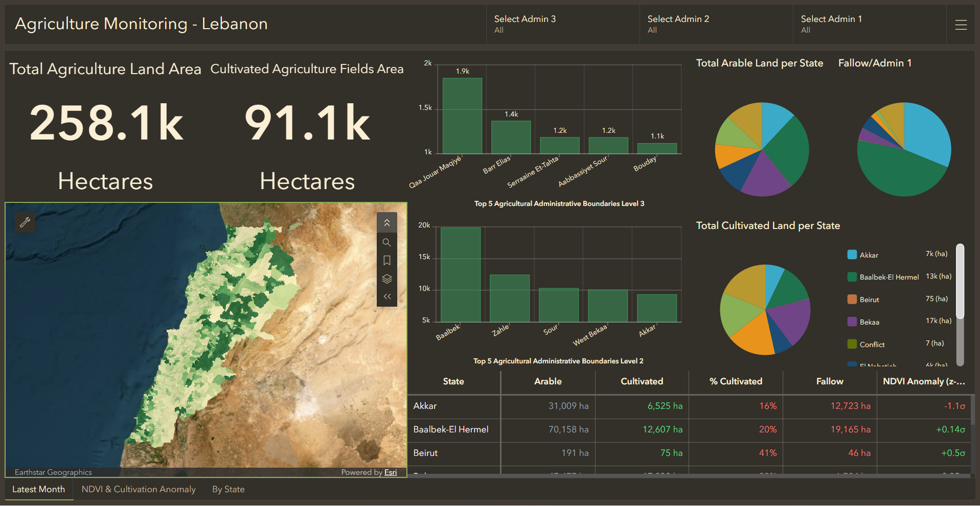Image resolution: width=980 pixels, height=506 pixels.
Task: Click Conflict olive legend swatch
Action: 852,344
